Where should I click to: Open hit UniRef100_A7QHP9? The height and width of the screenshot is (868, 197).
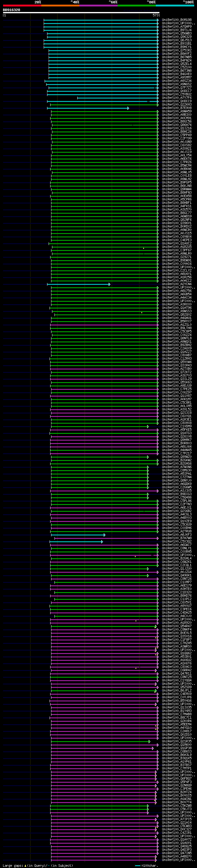(177, 26)
